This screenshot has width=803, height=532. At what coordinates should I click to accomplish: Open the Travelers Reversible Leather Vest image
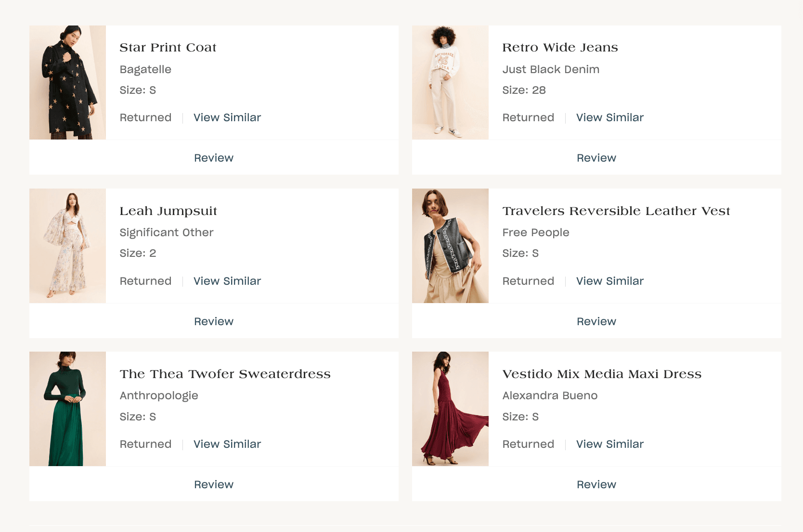[450, 246]
